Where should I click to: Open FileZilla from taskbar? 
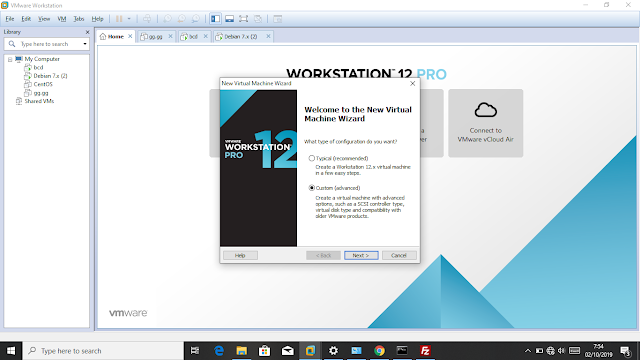point(425,351)
